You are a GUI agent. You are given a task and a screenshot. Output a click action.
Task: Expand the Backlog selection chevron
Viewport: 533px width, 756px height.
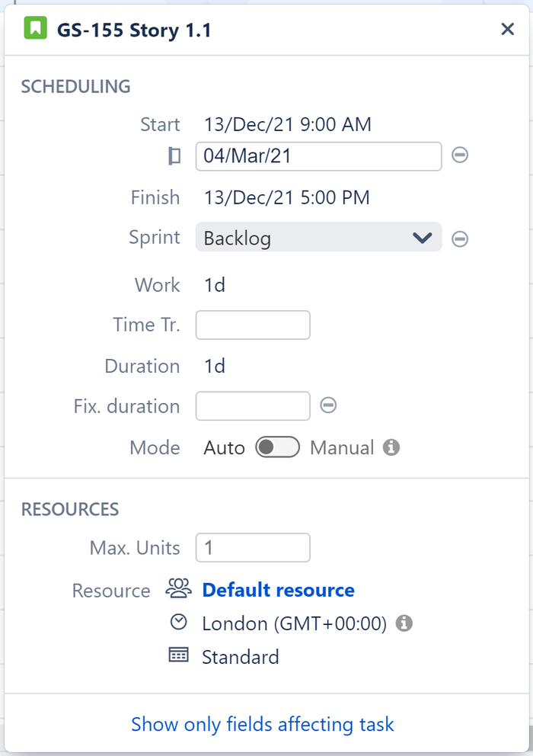tap(422, 238)
